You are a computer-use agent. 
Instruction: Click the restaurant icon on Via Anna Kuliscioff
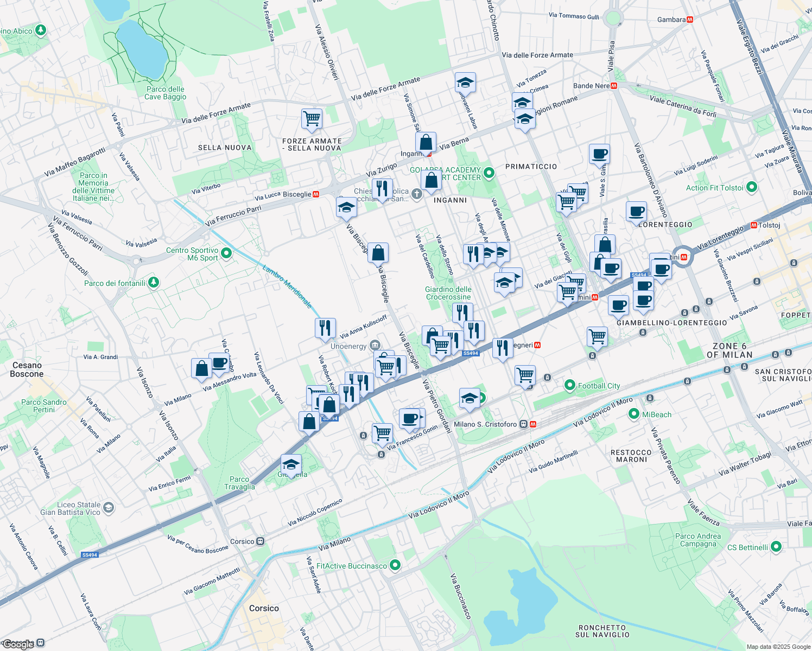[x=326, y=328]
